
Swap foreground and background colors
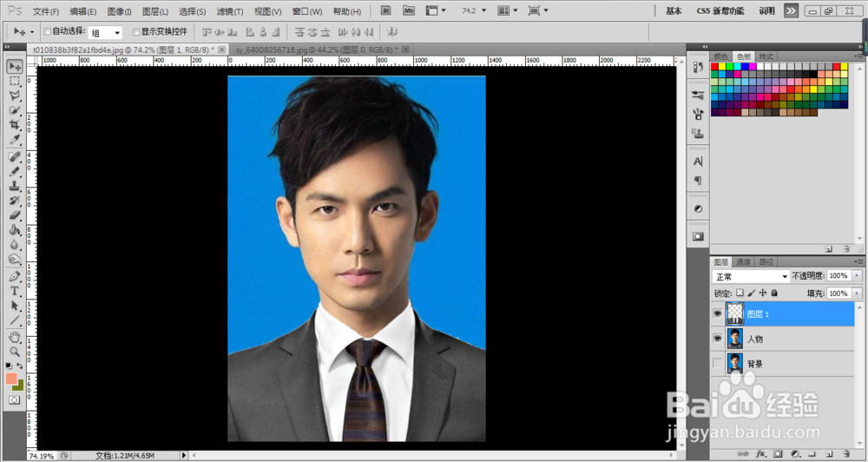pyautogui.click(x=20, y=366)
